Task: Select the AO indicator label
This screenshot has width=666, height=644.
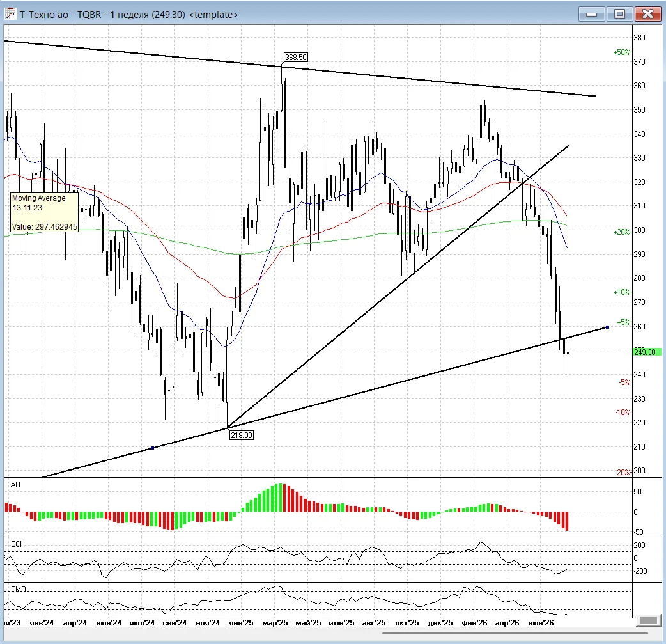Action: pyautogui.click(x=15, y=485)
